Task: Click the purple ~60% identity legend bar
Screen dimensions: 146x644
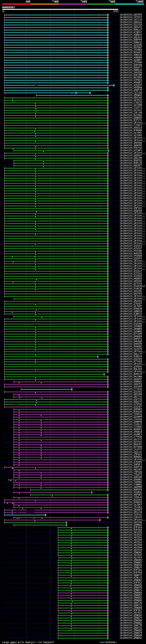Action: [73, 4]
